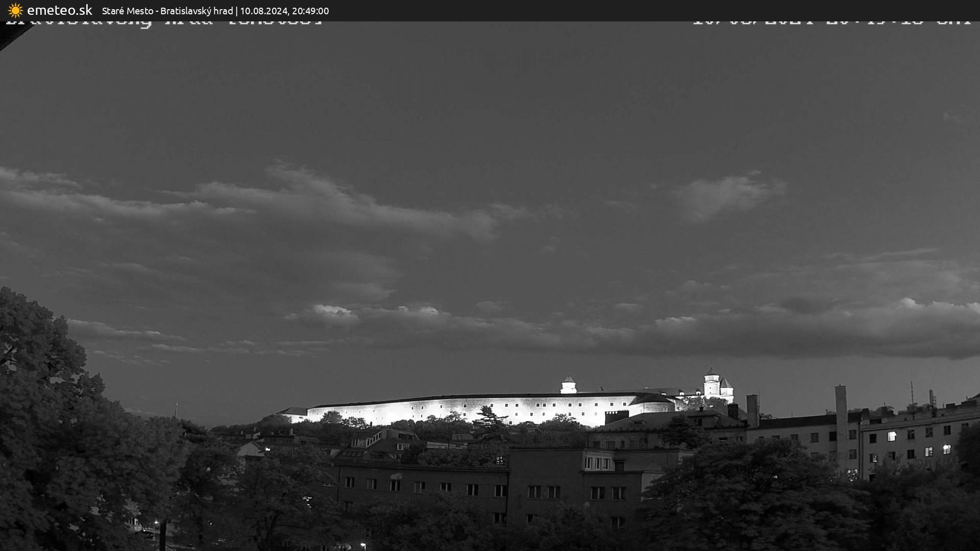Click the street lamp at bottom center
The width and height of the screenshot is (980, 551).
tap(363, 545)
